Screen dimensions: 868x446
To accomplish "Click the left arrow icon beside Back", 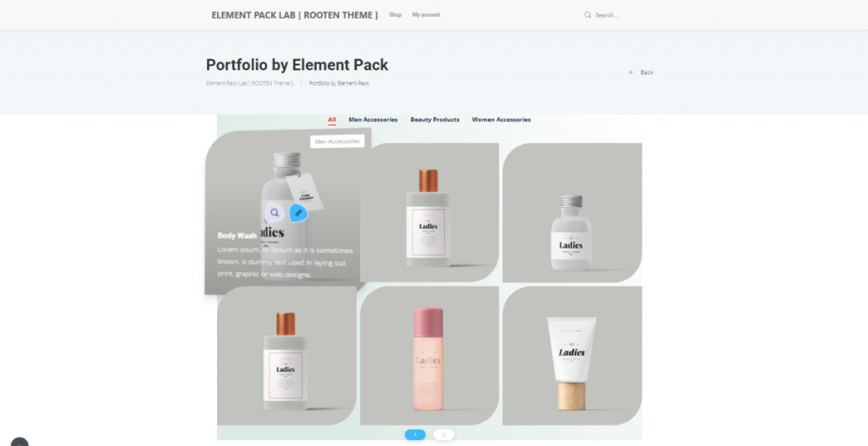I will [631, 73].
